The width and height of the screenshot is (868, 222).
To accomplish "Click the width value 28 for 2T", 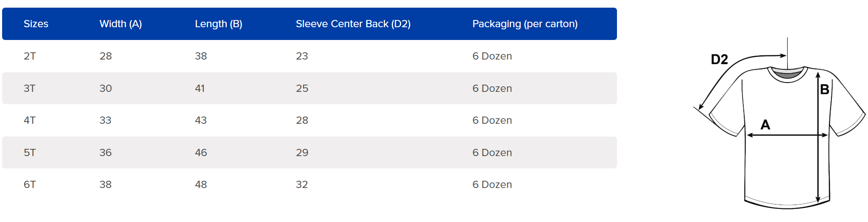I will (106, 56).
